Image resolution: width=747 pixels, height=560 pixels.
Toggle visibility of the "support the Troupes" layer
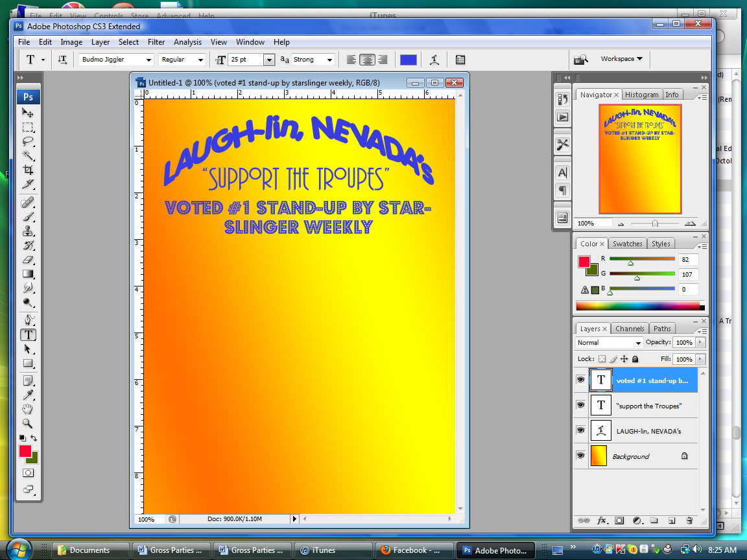[580, 404]
